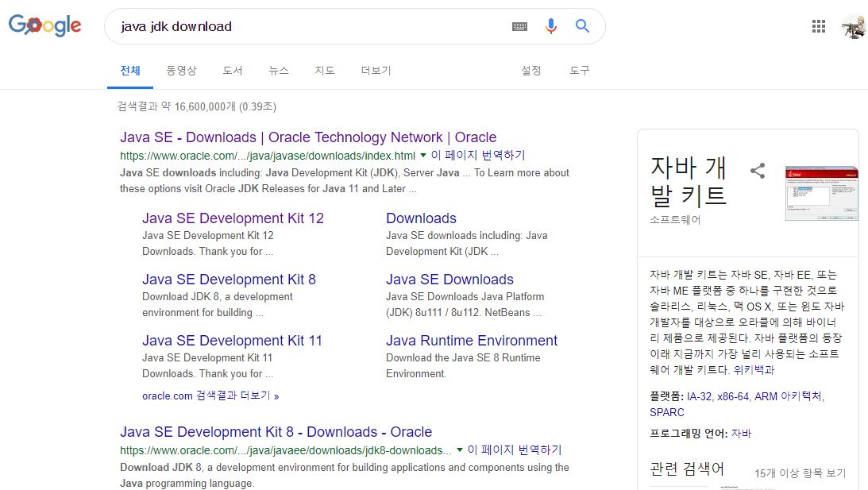Open Java SE - Downloads Oracle Technology Network result

[x=308, y=137]
